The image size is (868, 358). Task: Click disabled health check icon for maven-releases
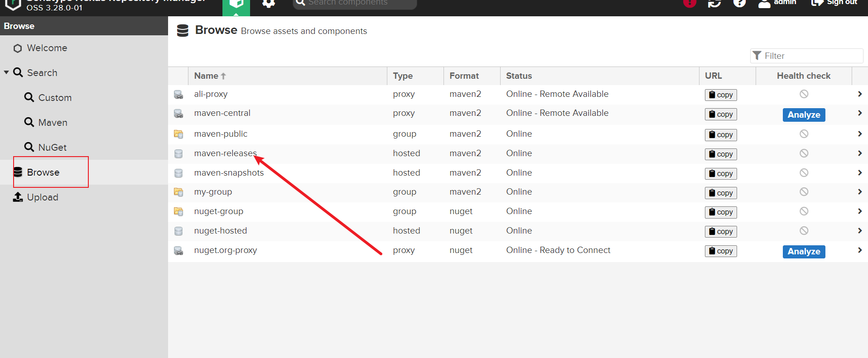[804, 153]
